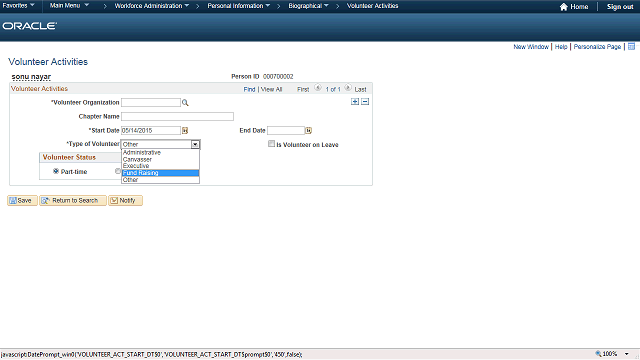Click the Home house icon
This screenshot has width=640, height=360.
pyautogui.click(x=564, y=7)
